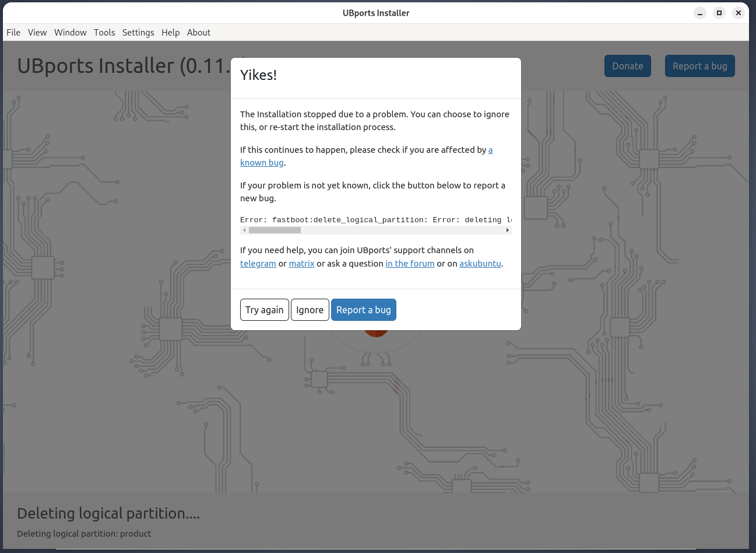
Task: Open the Window menu
Action: coord(71,33)
